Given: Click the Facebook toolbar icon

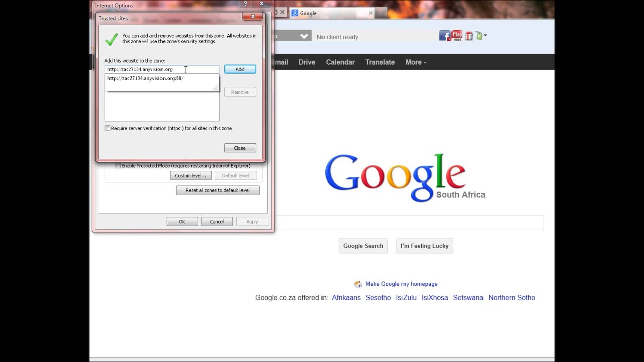Looking at the screenshot, I should 444,36.
